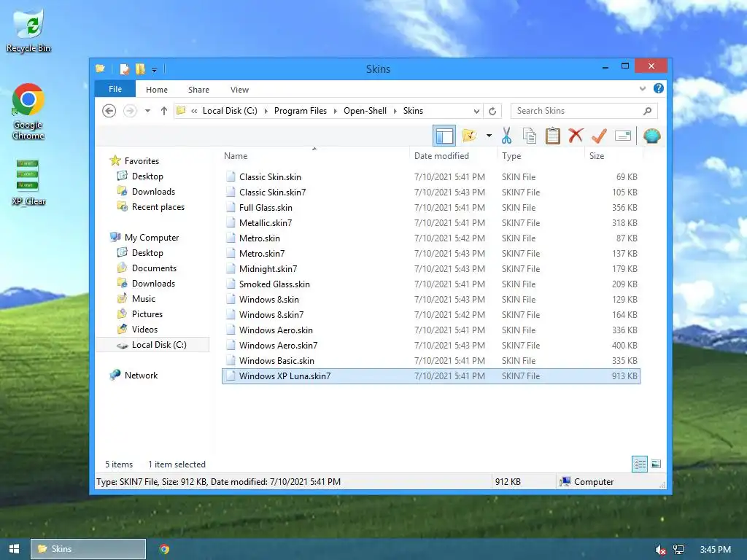747x560 pixels.
Task: Refresh the Skins folder view
Action: pyautogui.click(x=492, y=111)
